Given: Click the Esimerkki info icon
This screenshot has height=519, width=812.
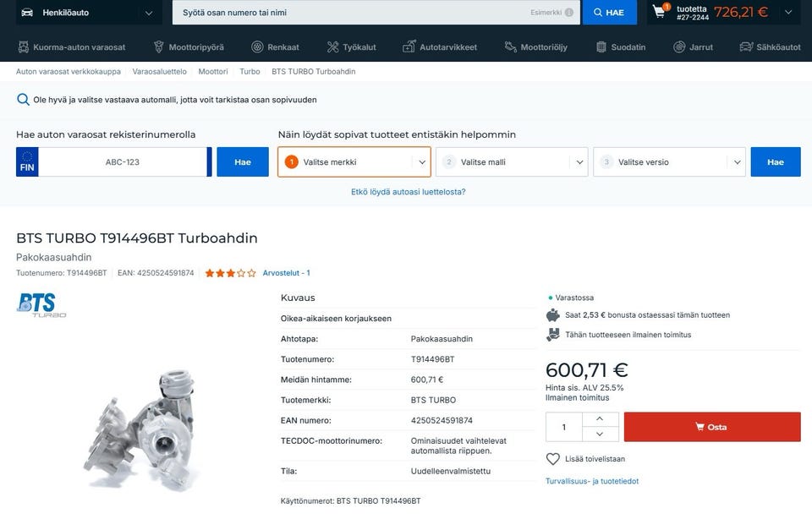Looking at the screenshot, I should 569,13.
